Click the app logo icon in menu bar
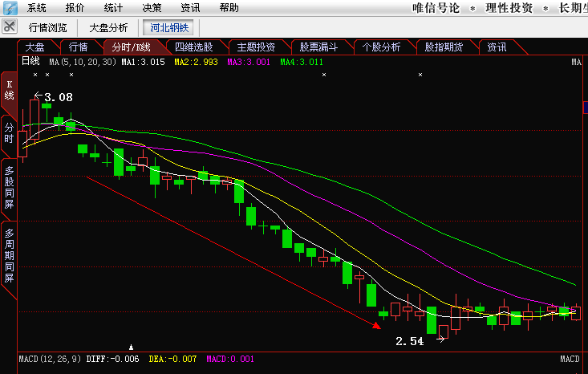 pos(10,8)
